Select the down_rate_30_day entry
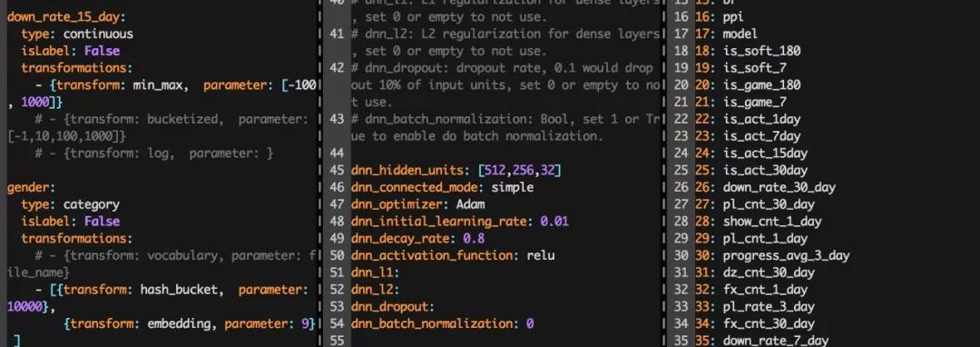This screenshot has height=347, width=980. (x=779, y=187)
